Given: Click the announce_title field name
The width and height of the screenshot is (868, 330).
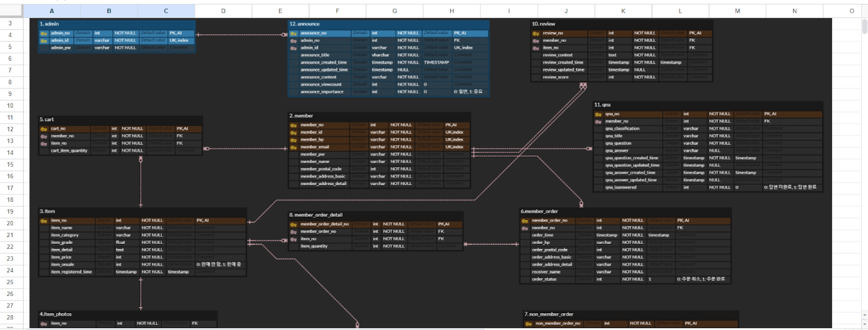Looking at the screenshot, I should (x=315, y=55).
